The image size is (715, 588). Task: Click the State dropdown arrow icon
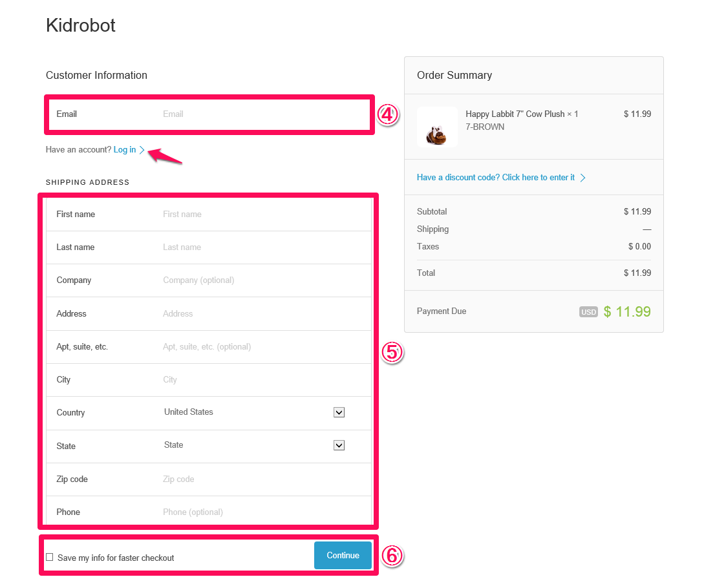tap(339, 445)
